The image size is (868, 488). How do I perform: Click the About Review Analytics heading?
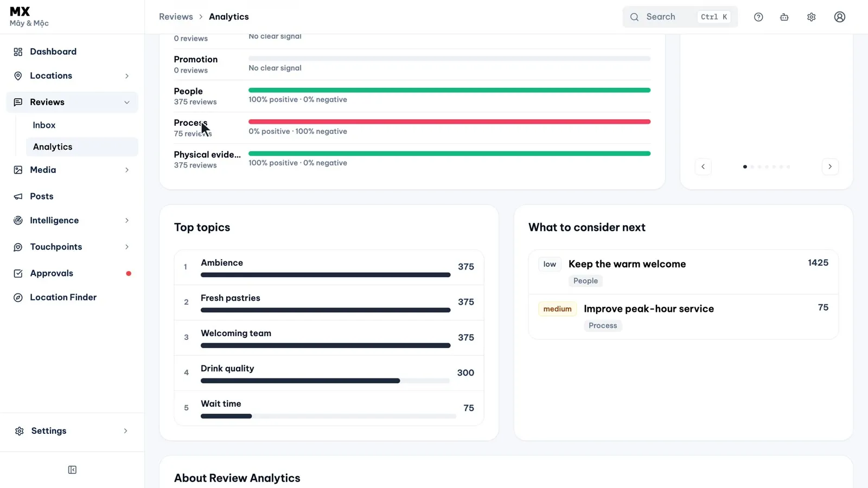(237, 478)
